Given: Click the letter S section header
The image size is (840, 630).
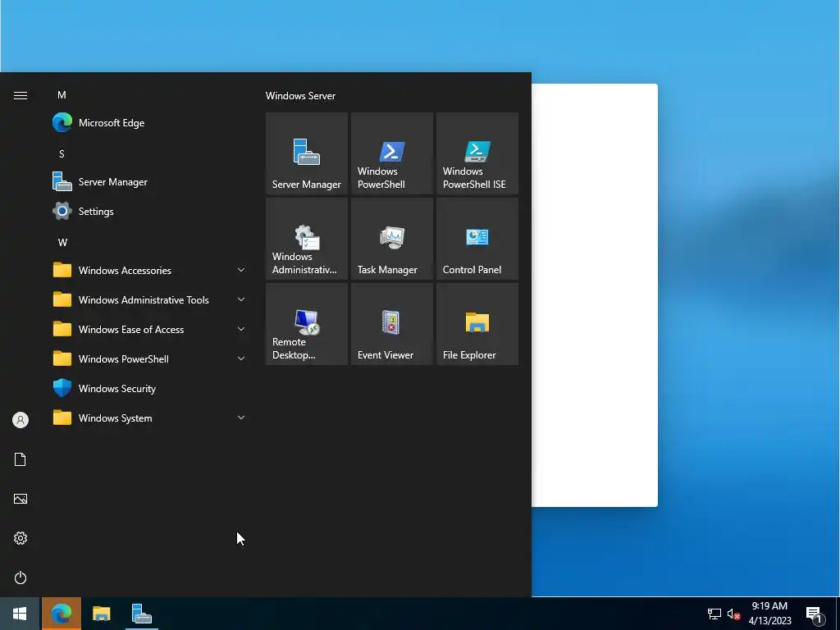Looking at the screenshot, I should click(x=62, y=153).
